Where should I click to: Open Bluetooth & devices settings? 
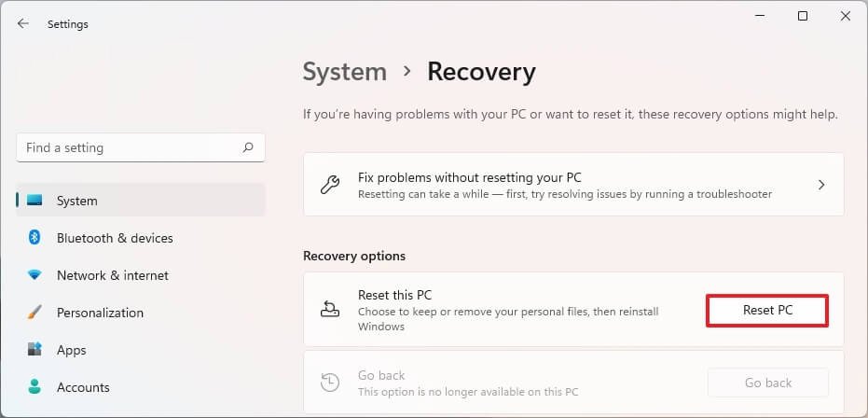point(115,238)
